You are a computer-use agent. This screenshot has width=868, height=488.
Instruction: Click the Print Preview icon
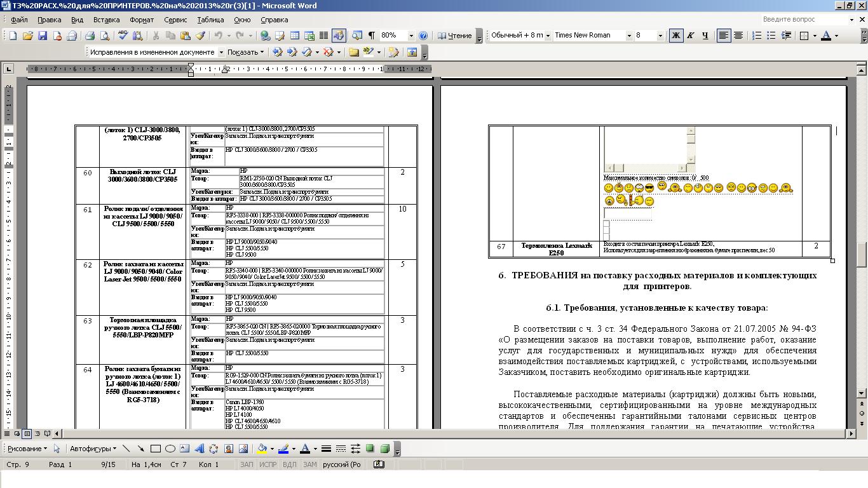(x=104, y=36)
